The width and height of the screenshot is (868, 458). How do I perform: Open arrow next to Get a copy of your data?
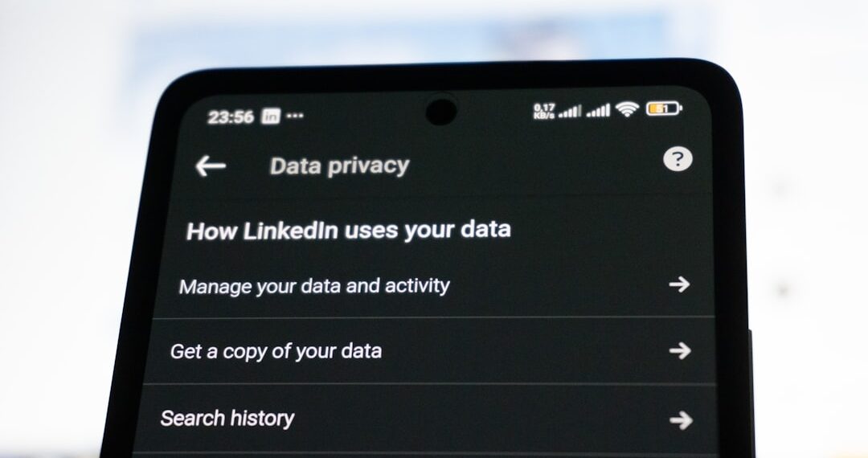pyautogui.click(x=680, y=350)
